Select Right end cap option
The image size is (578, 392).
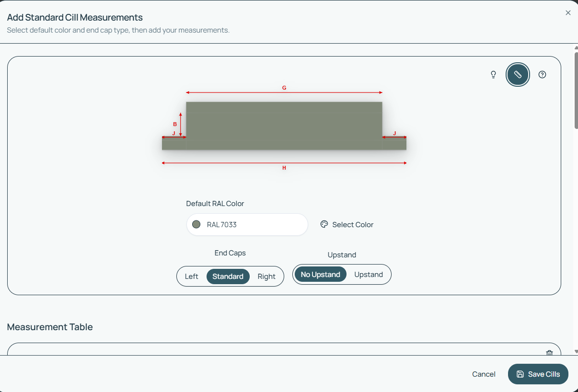click(266, 277)
